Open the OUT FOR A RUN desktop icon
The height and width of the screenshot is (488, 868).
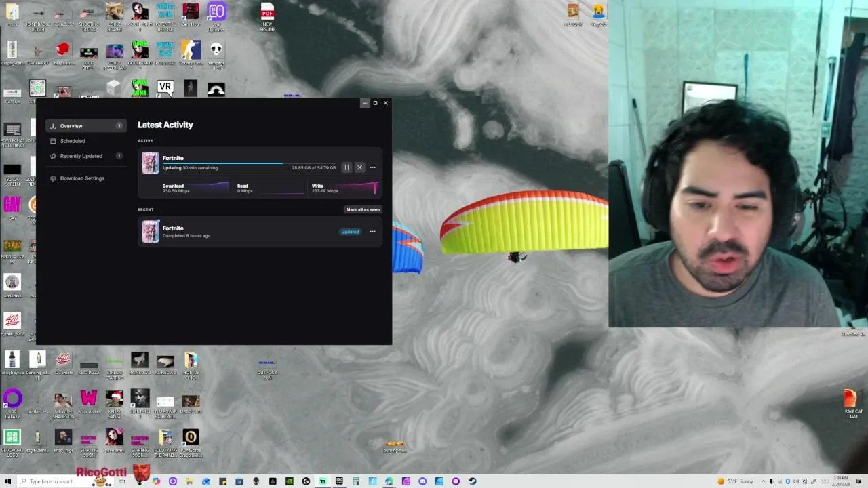pyautogui.click(x=267, y=369)
